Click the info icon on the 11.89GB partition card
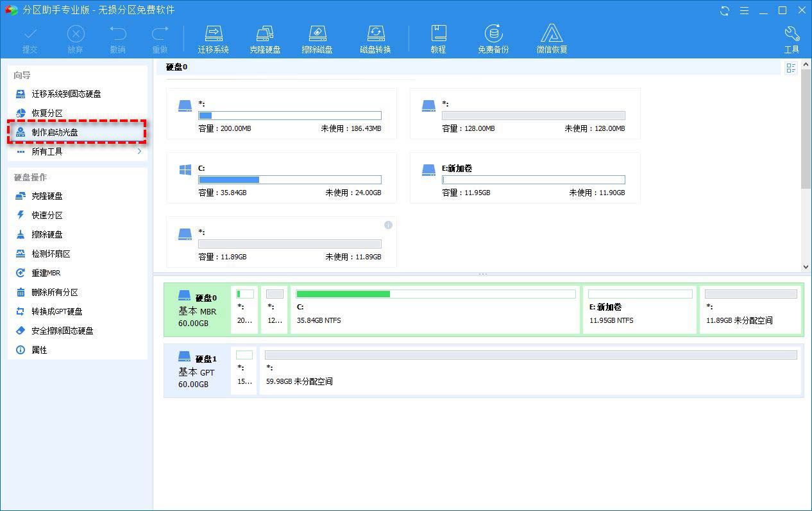 coord(388,225)
